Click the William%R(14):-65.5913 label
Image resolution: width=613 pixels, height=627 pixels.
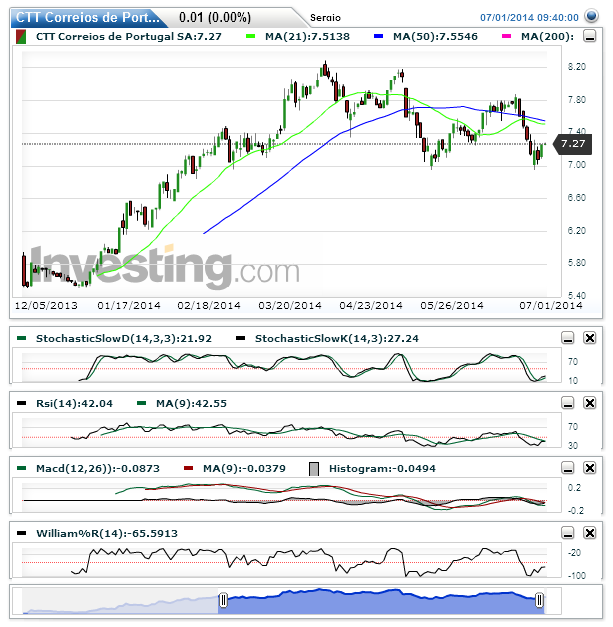(107, 533)
